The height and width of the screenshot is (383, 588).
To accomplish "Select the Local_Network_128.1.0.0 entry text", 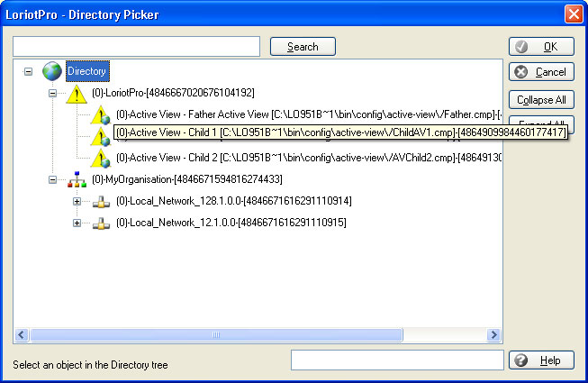I will (x=234, y=201).
